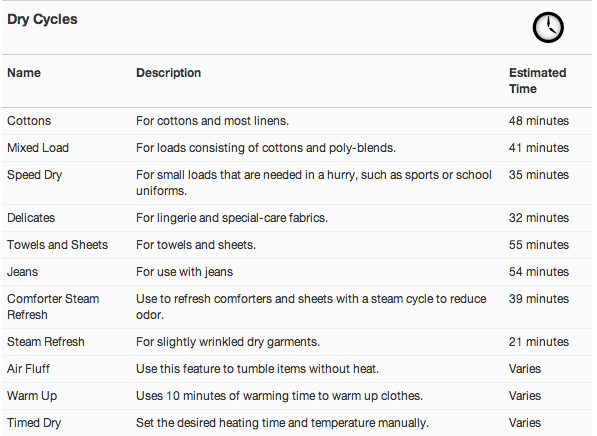Click the Estimated Time column header
This screenshot has height=436, width=597.
pyautogui.click(x=538, y=81)
